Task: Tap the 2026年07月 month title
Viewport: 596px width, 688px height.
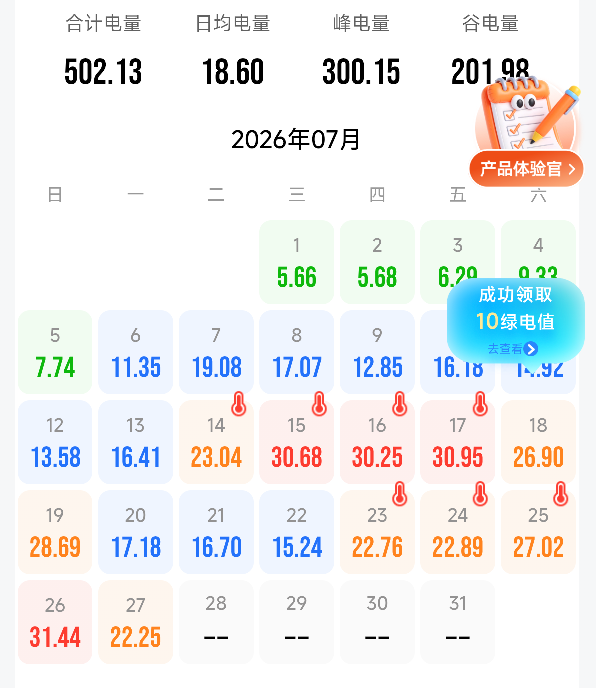Action: [x=296, y=140]
